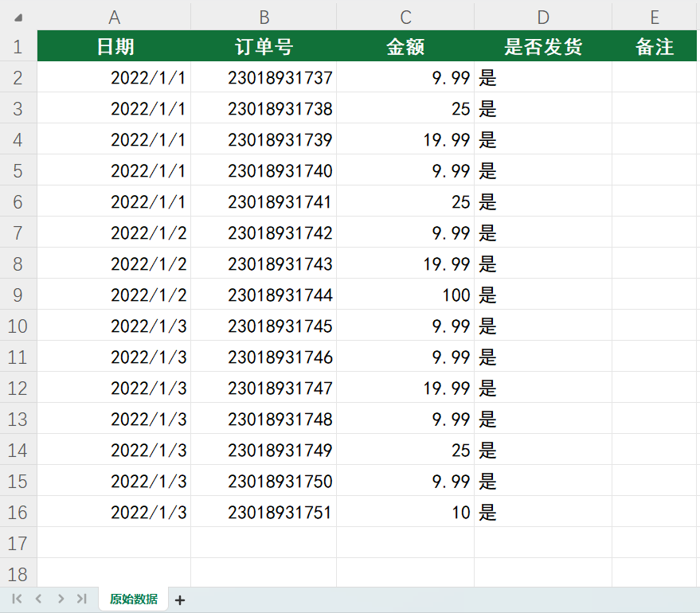Click the select-all corner triangle

[x=18, y=18]
